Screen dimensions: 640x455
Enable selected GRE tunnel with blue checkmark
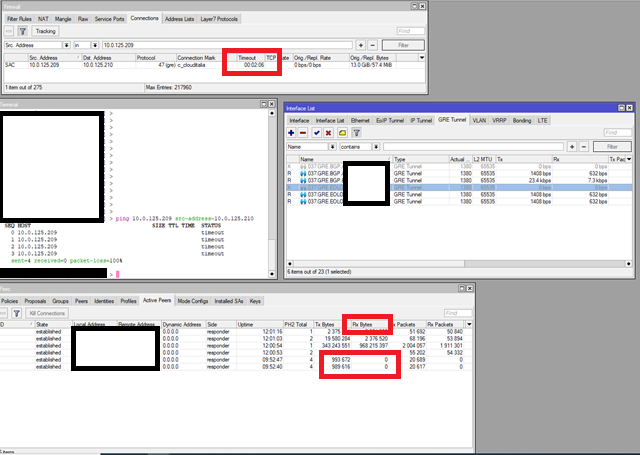point(317,133)
